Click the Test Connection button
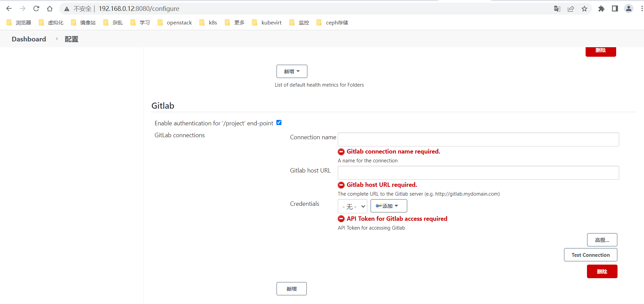The height and width of the screenshot is (304, 644). pyautogui.click(x=590, y=255)
